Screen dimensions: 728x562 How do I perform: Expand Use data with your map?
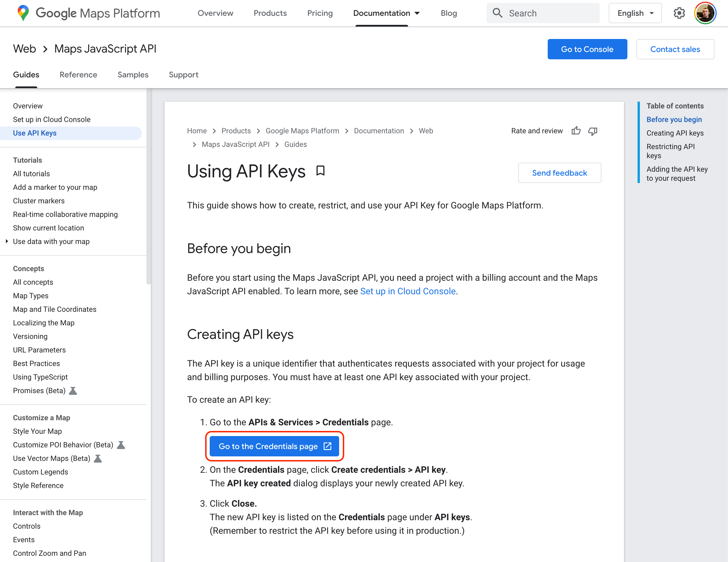pos(7,241)
